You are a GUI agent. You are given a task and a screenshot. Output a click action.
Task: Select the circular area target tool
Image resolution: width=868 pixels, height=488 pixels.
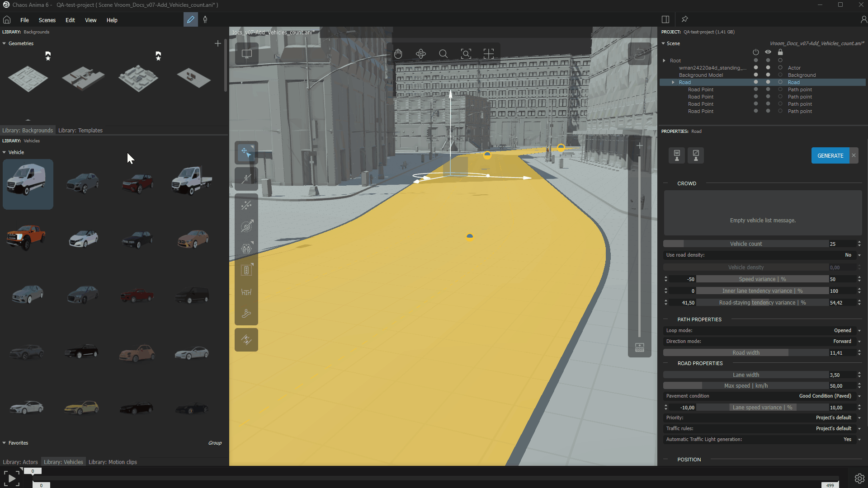click(246, 226)
